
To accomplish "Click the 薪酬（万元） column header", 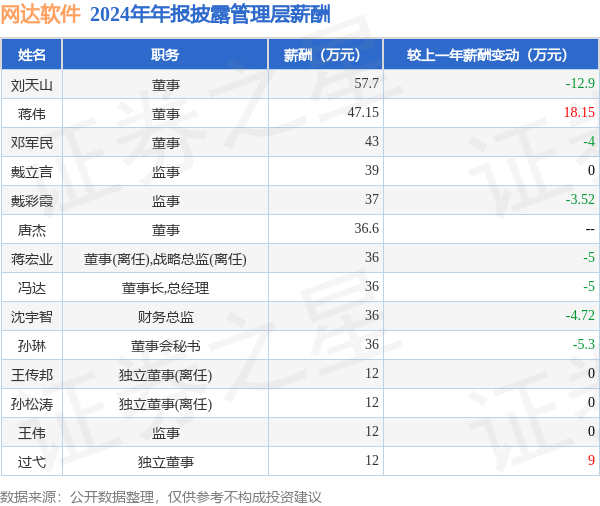I will pos(326,55).
